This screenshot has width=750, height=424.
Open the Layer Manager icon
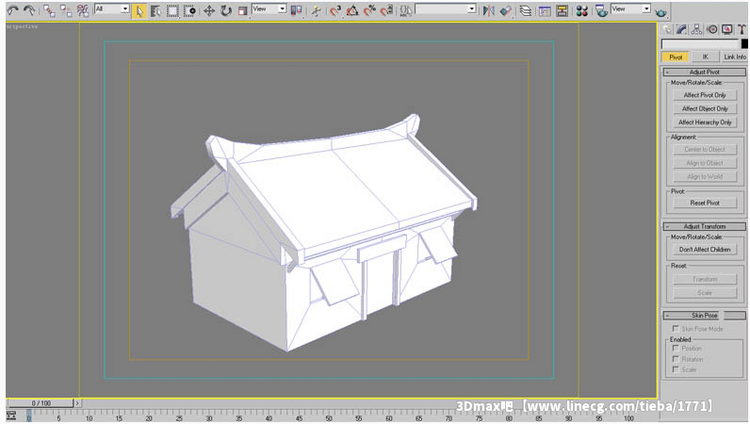[x=526, y=10]
